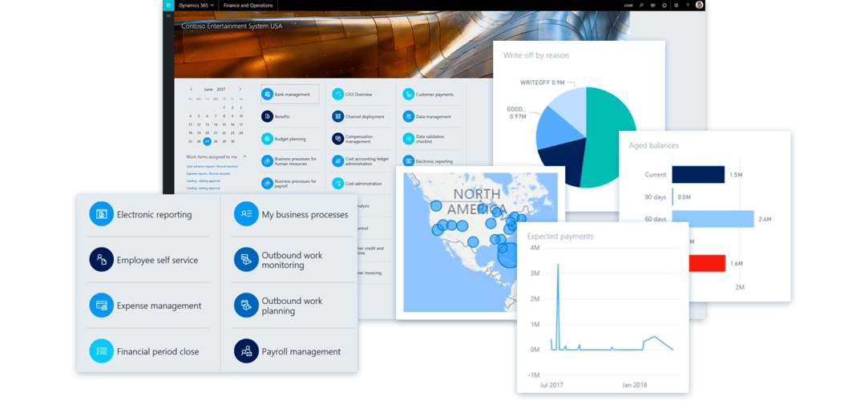Open My business processes tile

click(x=293, y=214)
